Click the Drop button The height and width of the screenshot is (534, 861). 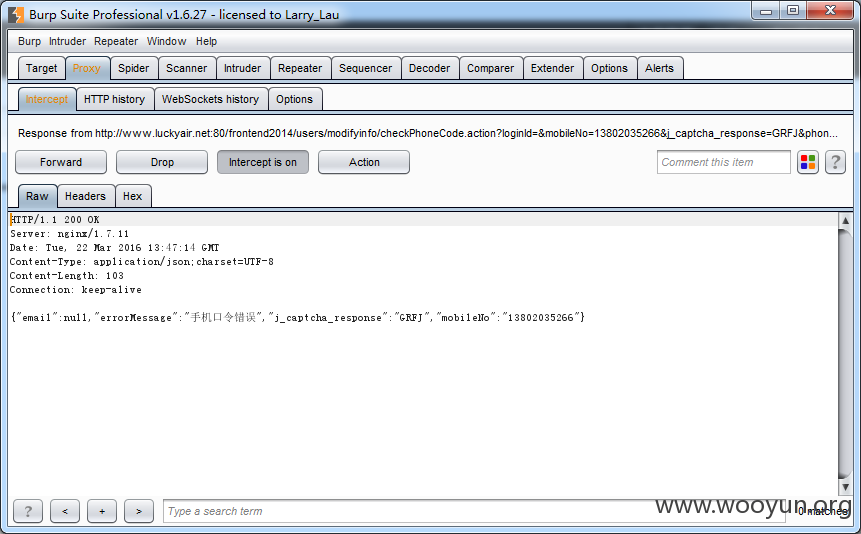[x=162, y=162]
